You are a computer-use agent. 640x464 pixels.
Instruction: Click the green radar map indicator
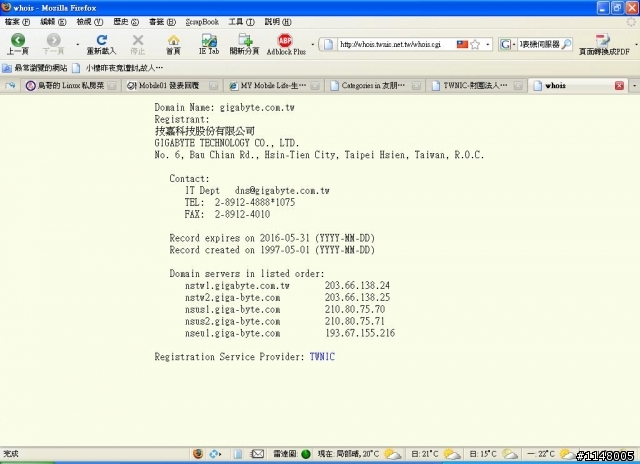pos(306,454)
